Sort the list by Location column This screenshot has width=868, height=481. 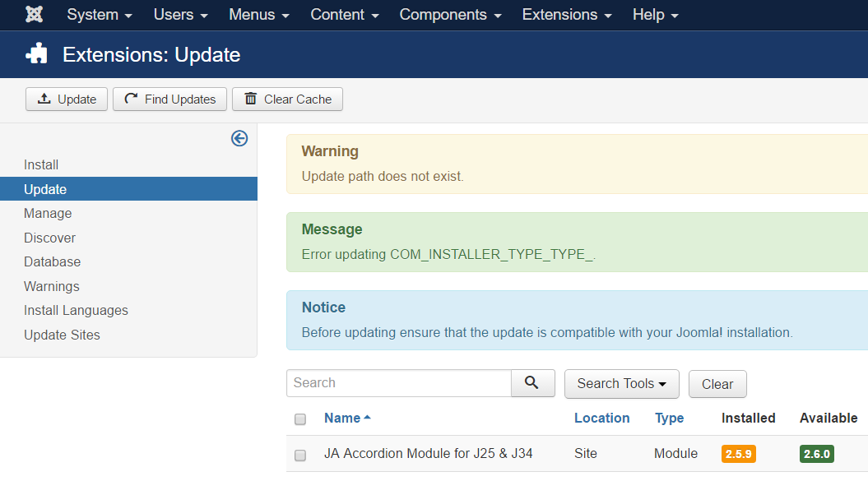[601, 418]
